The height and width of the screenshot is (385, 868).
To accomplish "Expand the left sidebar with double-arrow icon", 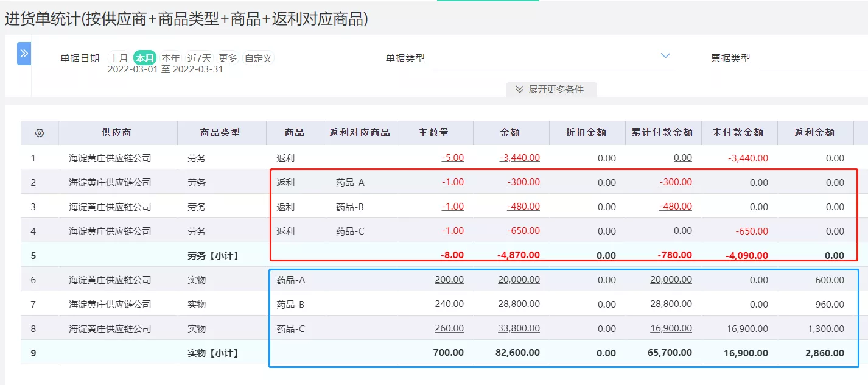I will point(24,54).
